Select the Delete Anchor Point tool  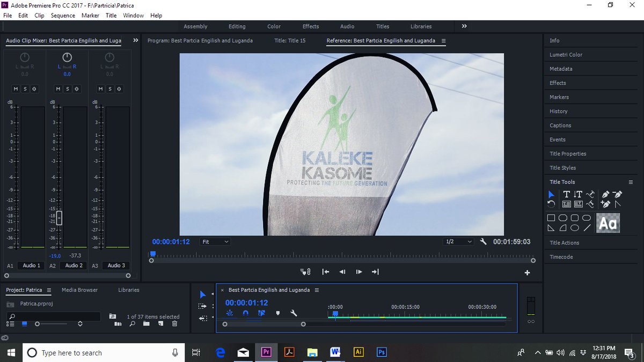click(x=618, y=194)
